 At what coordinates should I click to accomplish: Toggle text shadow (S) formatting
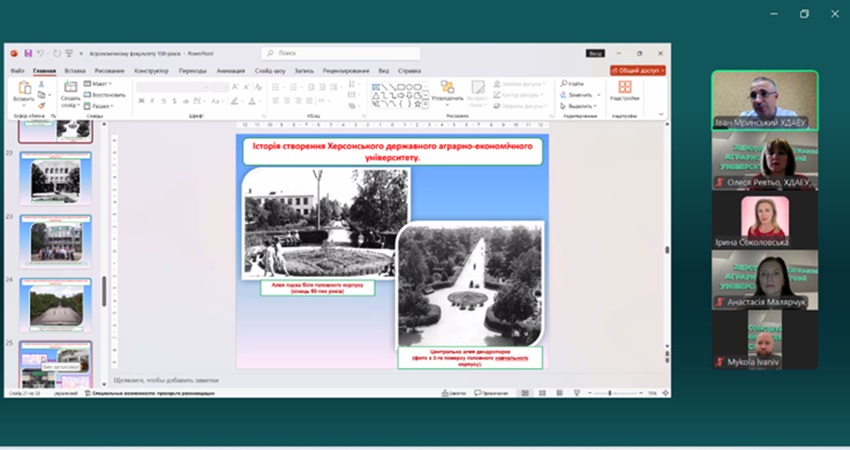click(174, 101)
